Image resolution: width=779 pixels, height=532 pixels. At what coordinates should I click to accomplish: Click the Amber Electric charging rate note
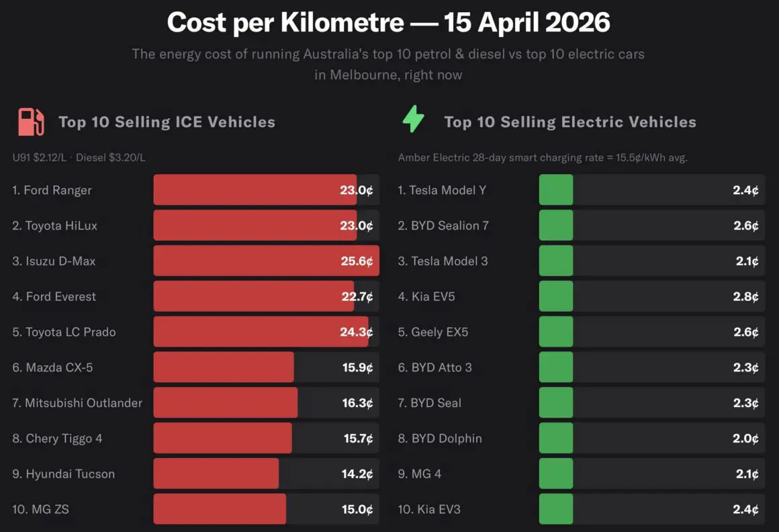point(543,158)
